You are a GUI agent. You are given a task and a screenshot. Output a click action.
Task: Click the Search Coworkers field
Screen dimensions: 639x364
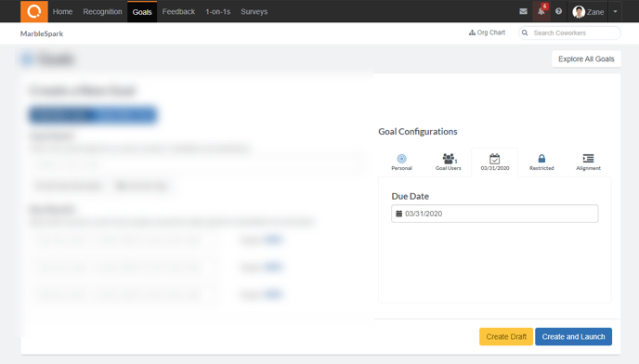coord(569,33)
